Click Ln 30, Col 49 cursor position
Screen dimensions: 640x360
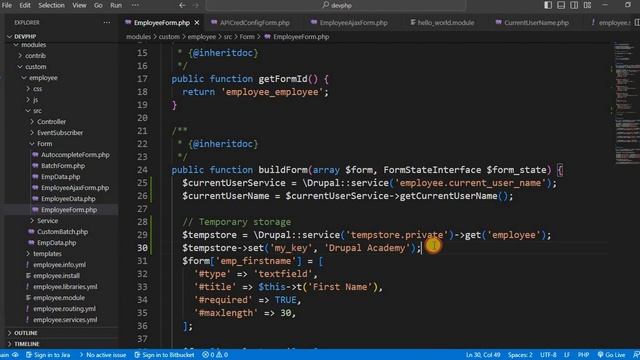coord(483,355)
